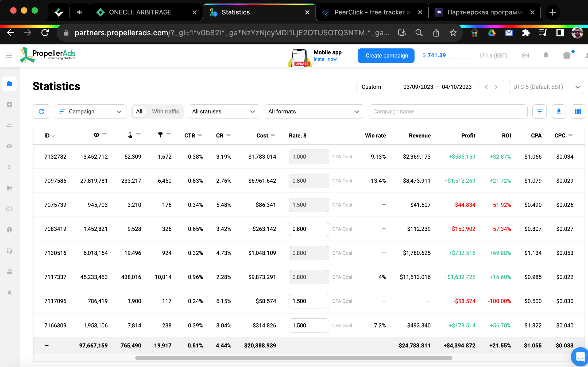Viewport: 588px width, 367px height.
Task: Switch to ONECLI. ARBITRAGE browser tab
Action: click(141, 12)
